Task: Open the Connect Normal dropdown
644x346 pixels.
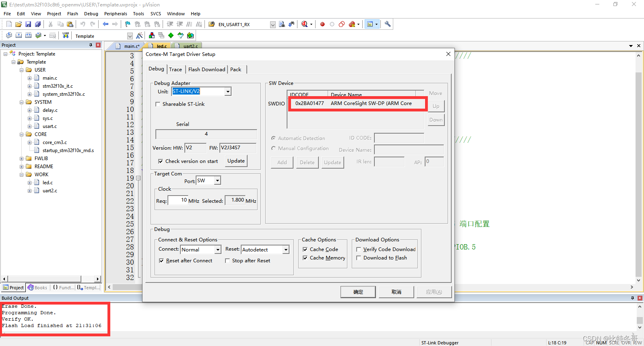Action: [x=218, y=250]
